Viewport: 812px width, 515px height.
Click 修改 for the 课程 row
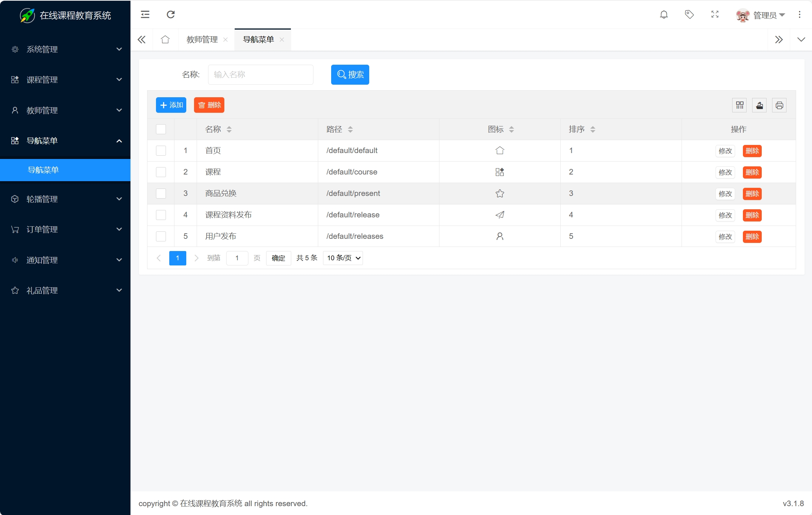725,172
